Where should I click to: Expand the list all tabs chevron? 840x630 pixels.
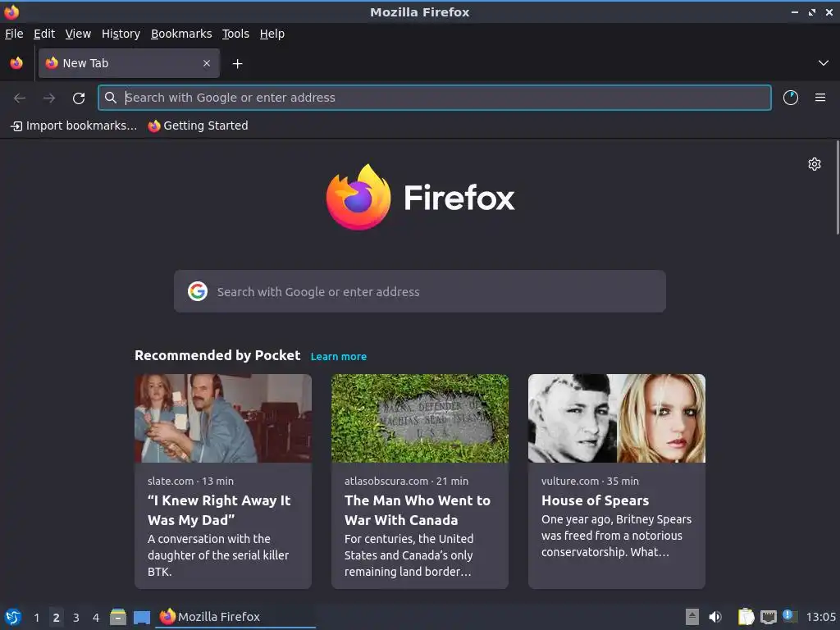(824, 63)
